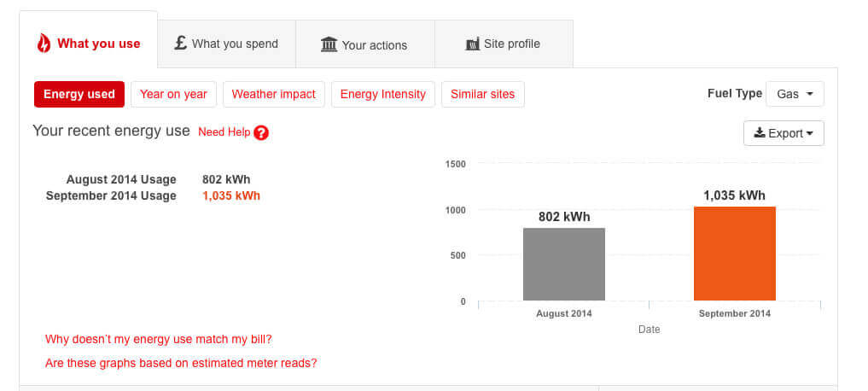The image size is (868, 391).
Task: Show the Weather impact view
Action: pyautogui.click(x=273, y=94)
